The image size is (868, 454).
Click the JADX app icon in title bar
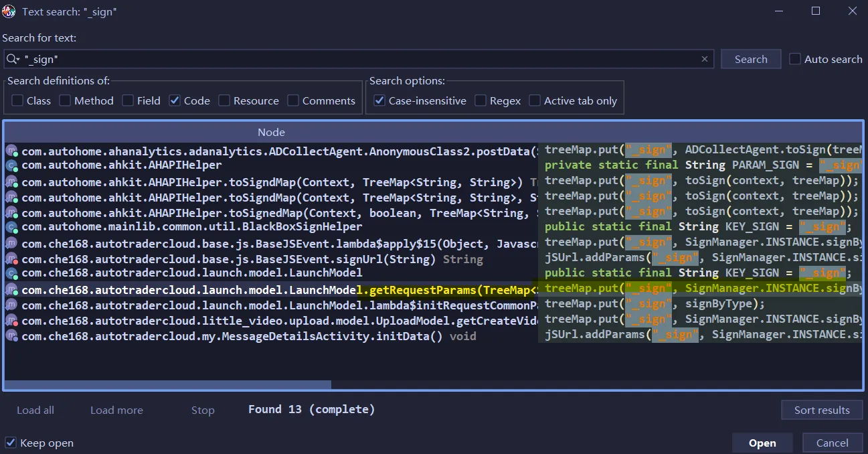click(x=9, y=11)
